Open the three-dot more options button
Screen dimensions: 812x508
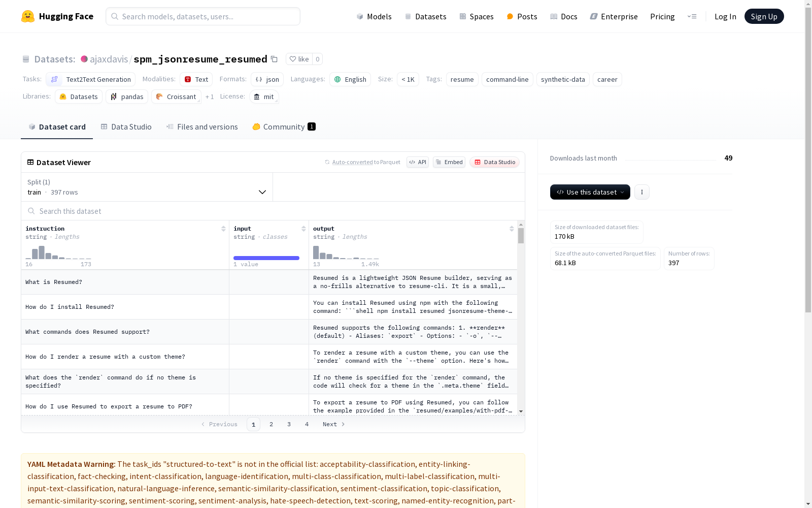tap(642, 192)
